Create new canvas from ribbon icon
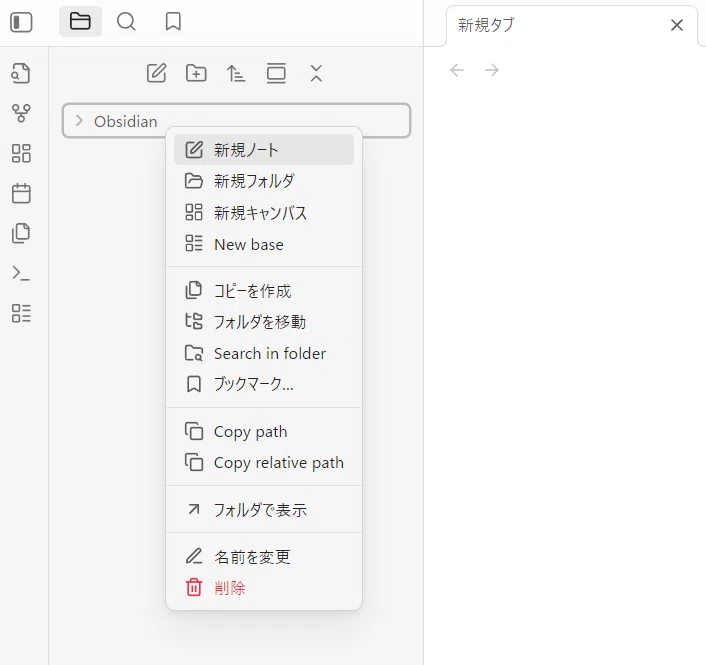This screenshot has height=665, width=706. (x=21, y=153)
